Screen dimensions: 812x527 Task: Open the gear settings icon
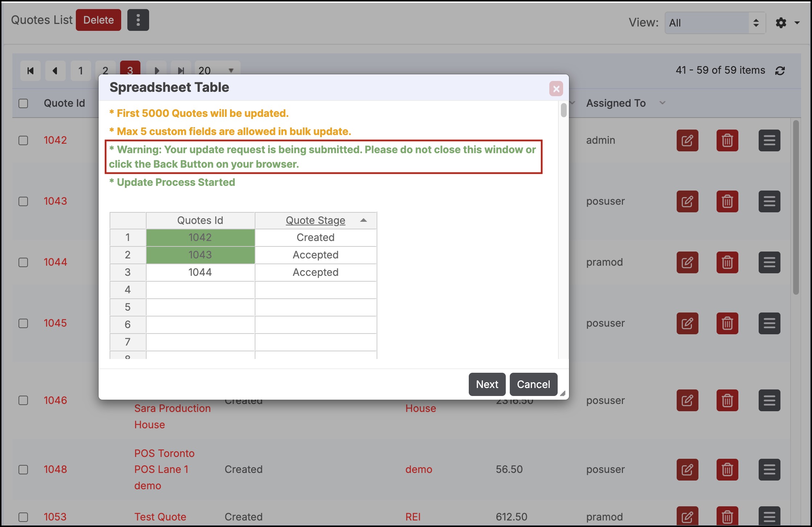[781, 23]
